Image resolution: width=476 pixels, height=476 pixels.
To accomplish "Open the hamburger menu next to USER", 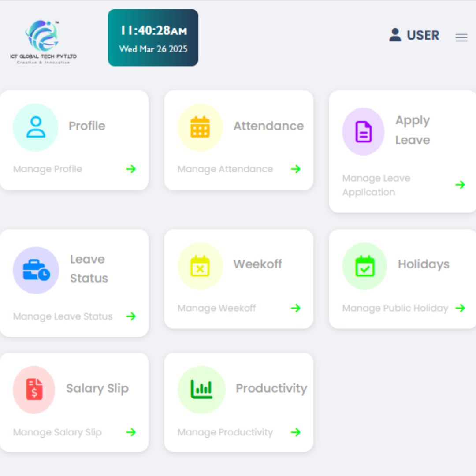I will coord(461,37).
